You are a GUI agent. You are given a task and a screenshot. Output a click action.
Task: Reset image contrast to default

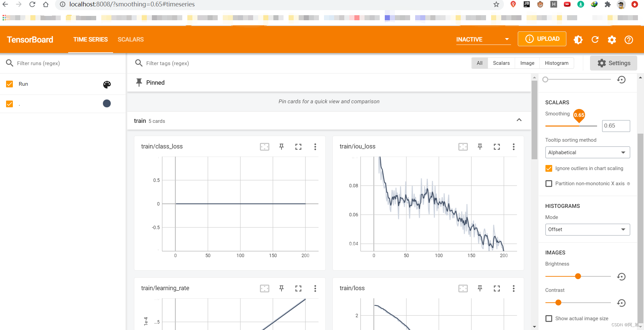tap(621, 303)
